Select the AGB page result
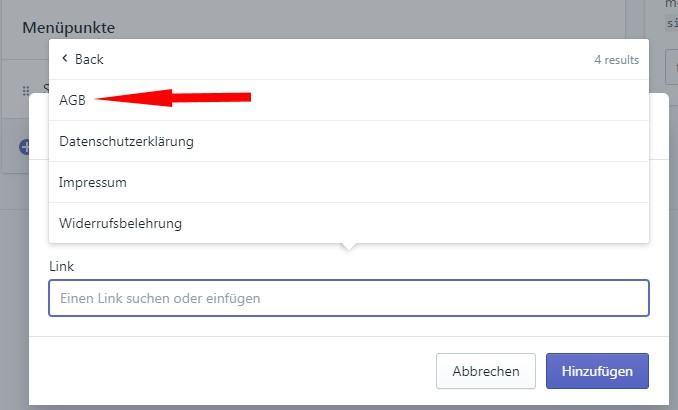 [x=349, y=100]
